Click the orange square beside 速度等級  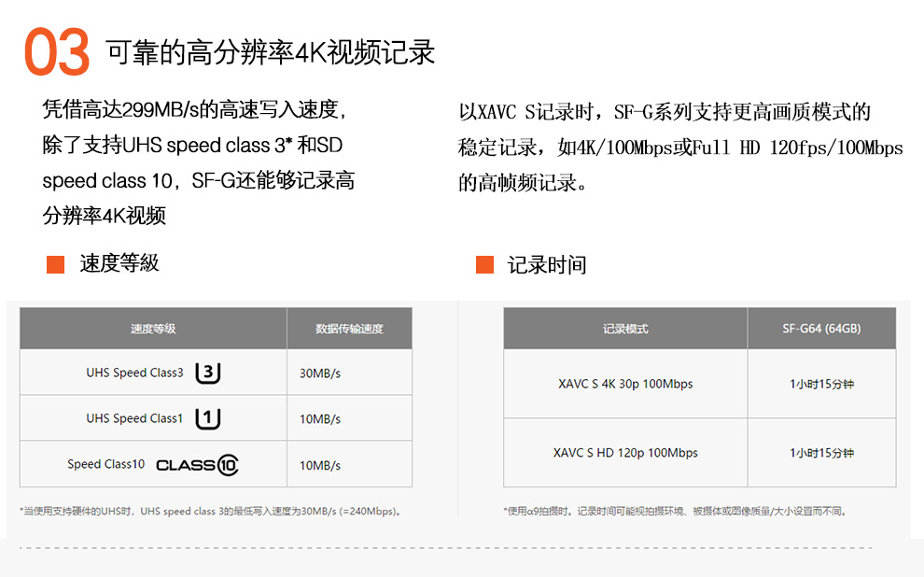[x=55, y=264]
